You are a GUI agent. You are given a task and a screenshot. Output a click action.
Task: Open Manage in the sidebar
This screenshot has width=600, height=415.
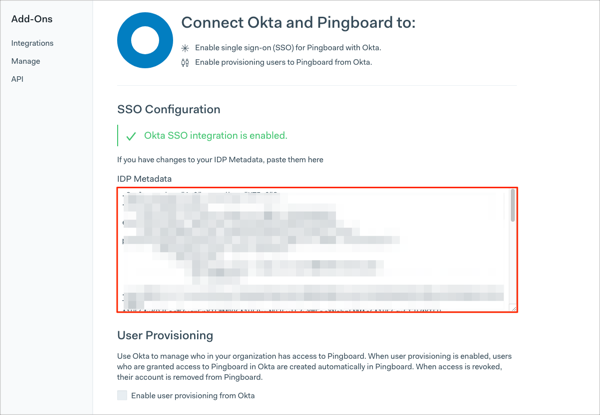click(25, 61)
